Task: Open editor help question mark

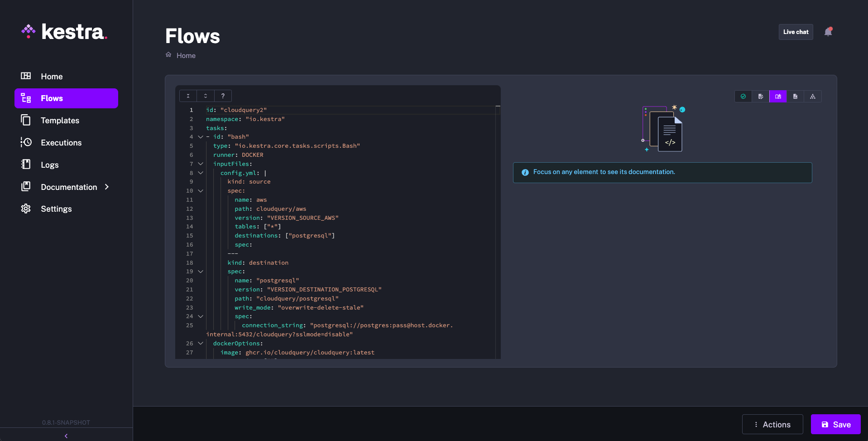Action: [x=223, y=96]
